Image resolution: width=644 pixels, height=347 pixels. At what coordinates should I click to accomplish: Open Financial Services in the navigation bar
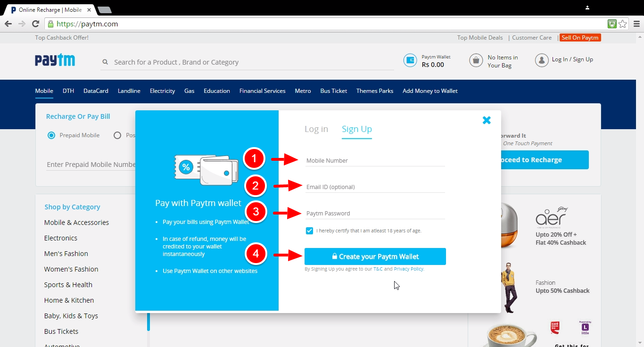click(x=263, y=91)
